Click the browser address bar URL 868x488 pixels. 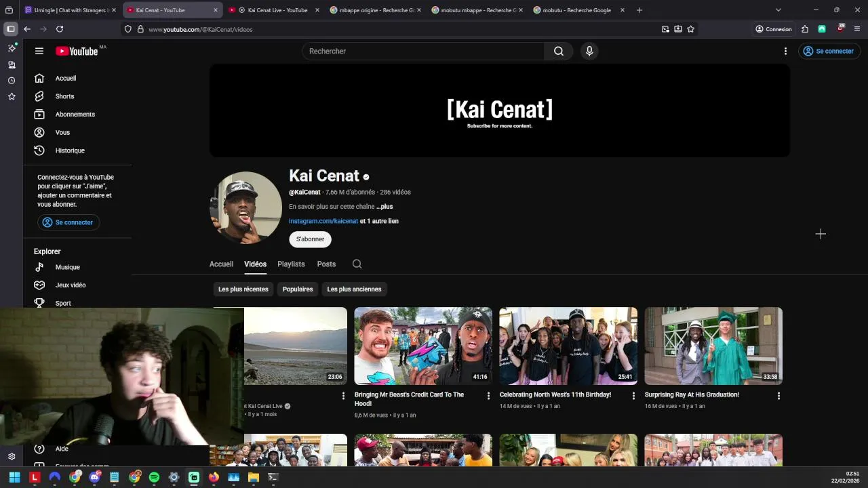(x=201, y=29)
